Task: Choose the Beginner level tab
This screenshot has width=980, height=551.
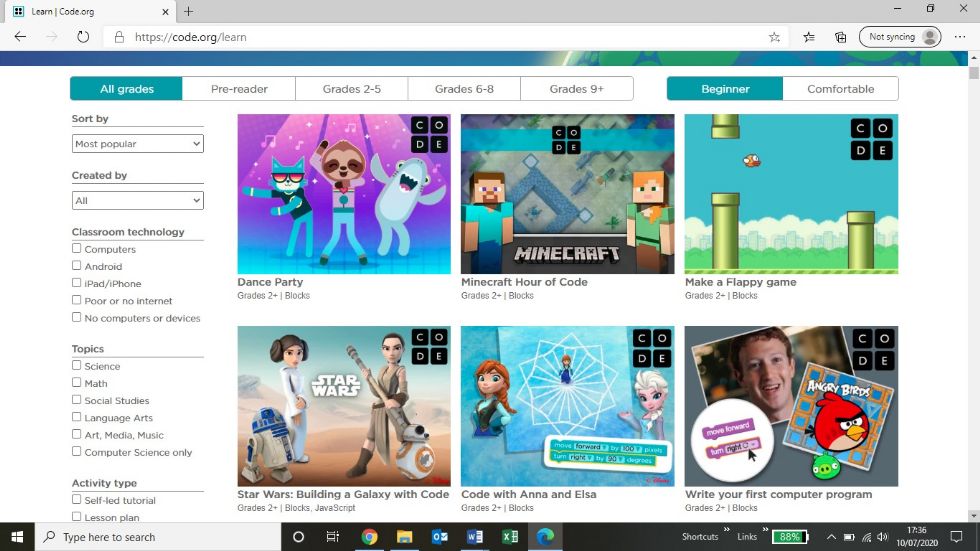Action: tap(725, 89)
